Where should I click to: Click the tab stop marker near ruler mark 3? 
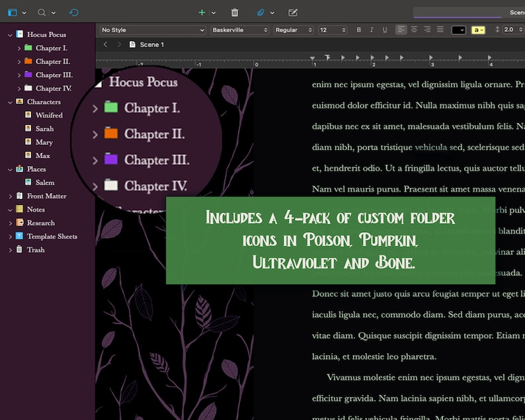click(431, 58)
